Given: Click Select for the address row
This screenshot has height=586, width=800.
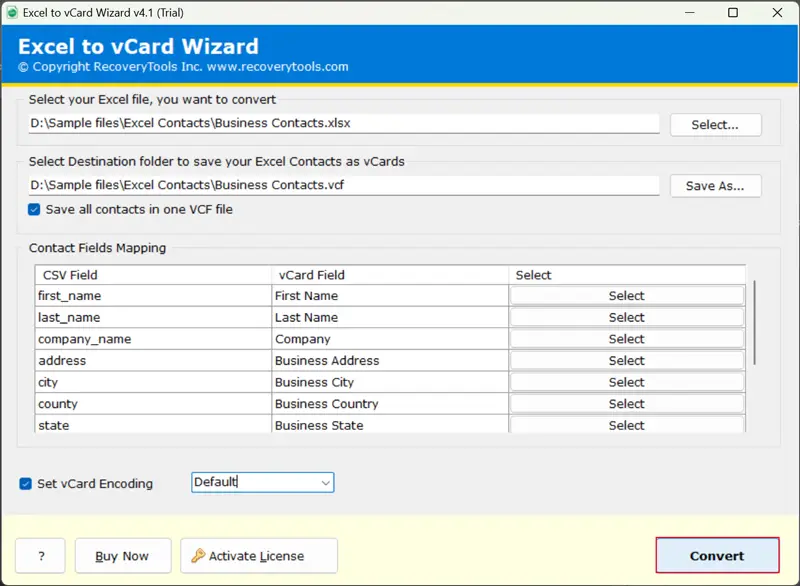Looking at the screenshot, I should pyautogui.click(x=626, y=361).
